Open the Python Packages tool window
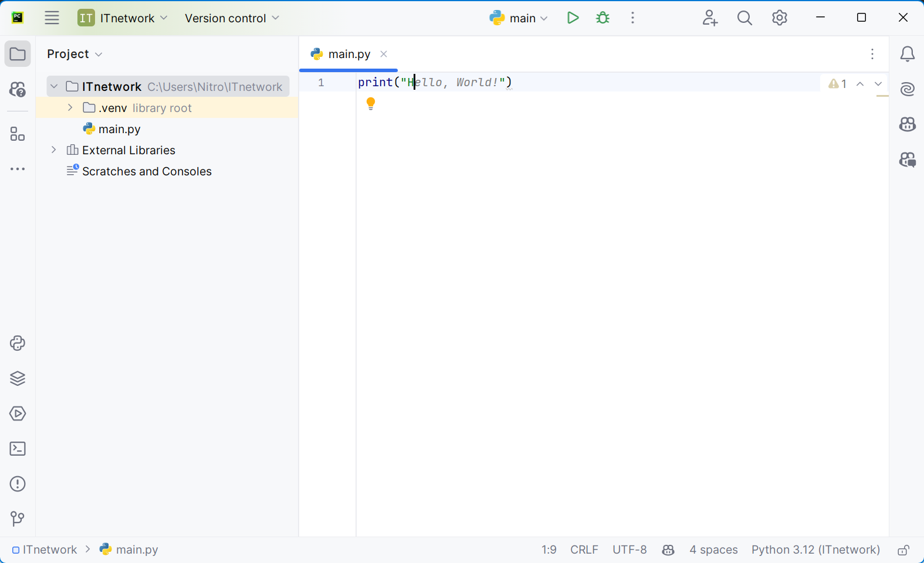 click(x=18, y=378)
